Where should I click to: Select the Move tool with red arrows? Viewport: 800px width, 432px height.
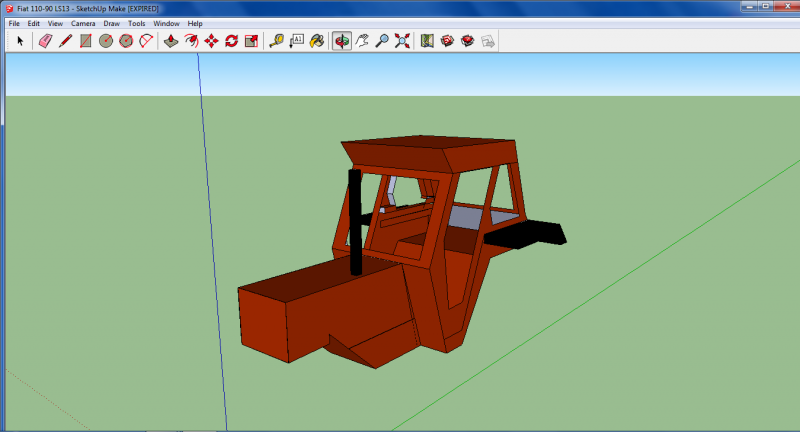click(211, 41)
